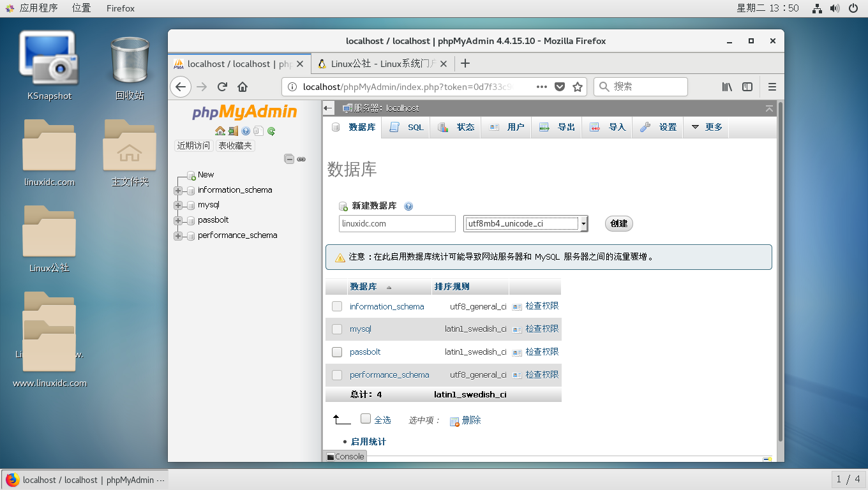Click 检查权限 link for passbolt database
868x490 pixels.
pos(541,352)
